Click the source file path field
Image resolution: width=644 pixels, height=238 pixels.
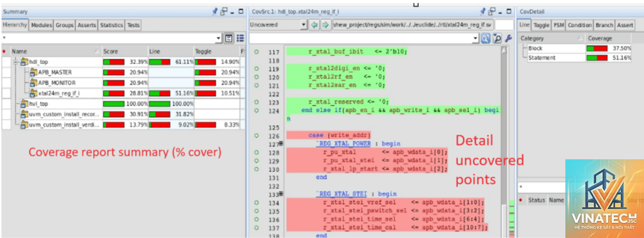click(413, 25)
